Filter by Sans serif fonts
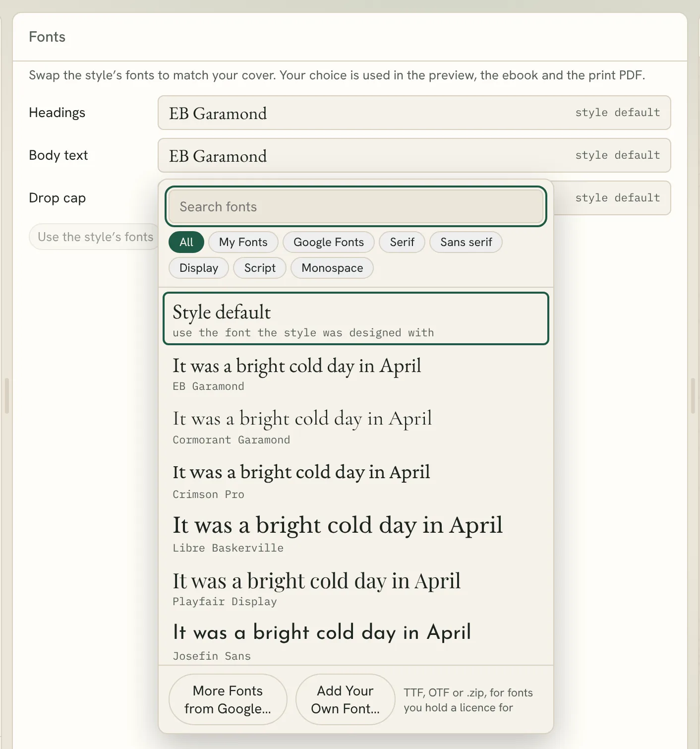Image resolution: width=700 pixels, height=749 pixels. point(466,242)
